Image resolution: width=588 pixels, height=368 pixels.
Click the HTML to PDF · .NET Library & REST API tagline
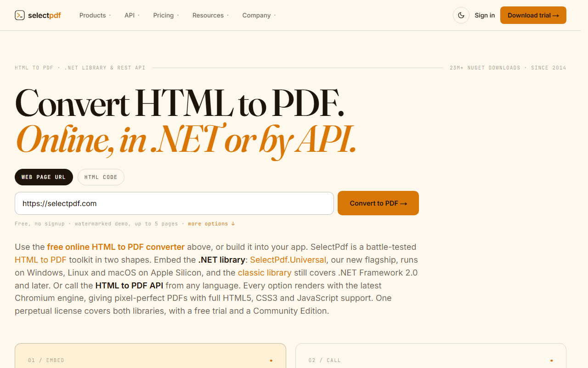(x=80, y=68)
